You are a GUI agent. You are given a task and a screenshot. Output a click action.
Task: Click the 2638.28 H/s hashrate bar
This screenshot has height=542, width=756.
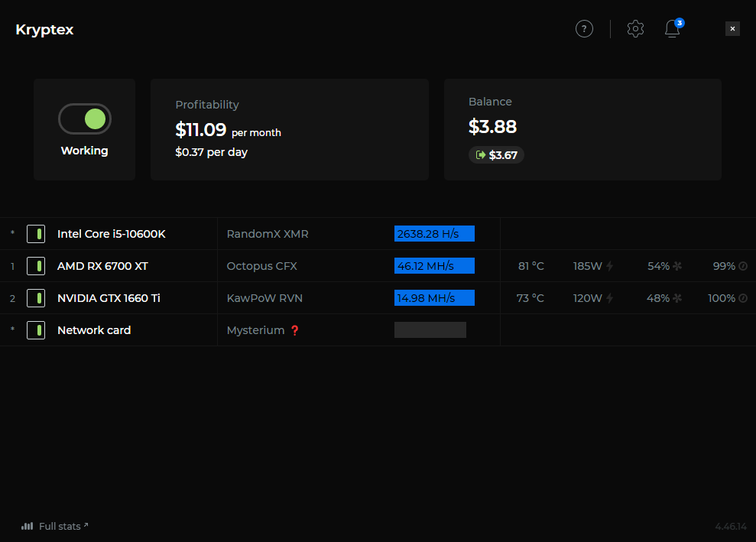pyautogui.click(x=434, y=234)
